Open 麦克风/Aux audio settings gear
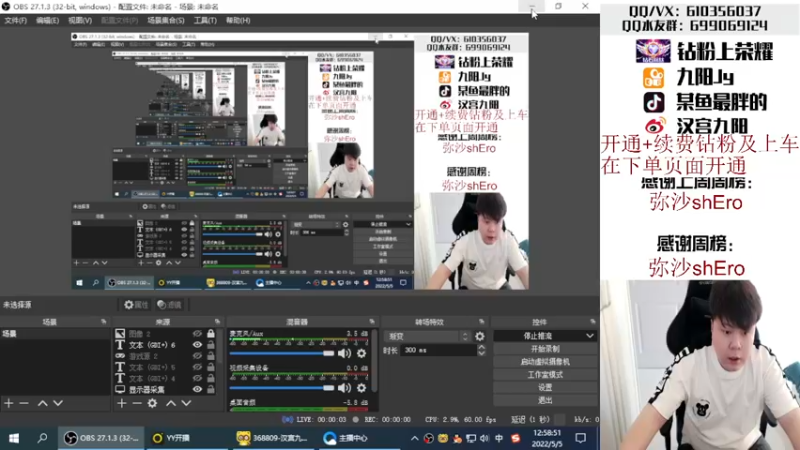 (361, 353)
